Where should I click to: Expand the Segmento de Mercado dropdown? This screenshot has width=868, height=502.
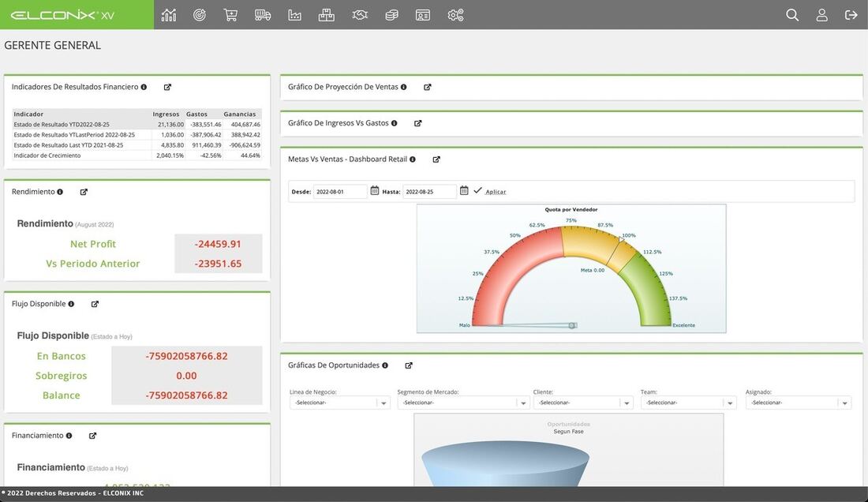(463, 403)
